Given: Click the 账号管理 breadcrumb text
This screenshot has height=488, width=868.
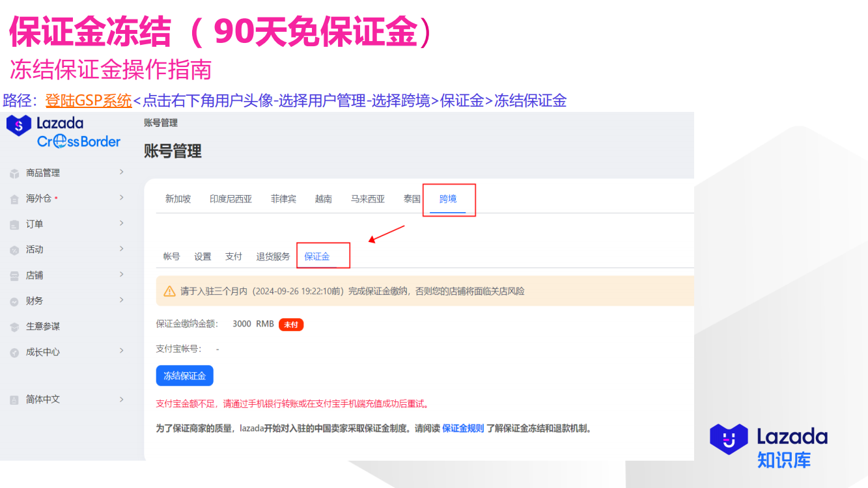Looking at the screenshot, I should tap(161, 122).
